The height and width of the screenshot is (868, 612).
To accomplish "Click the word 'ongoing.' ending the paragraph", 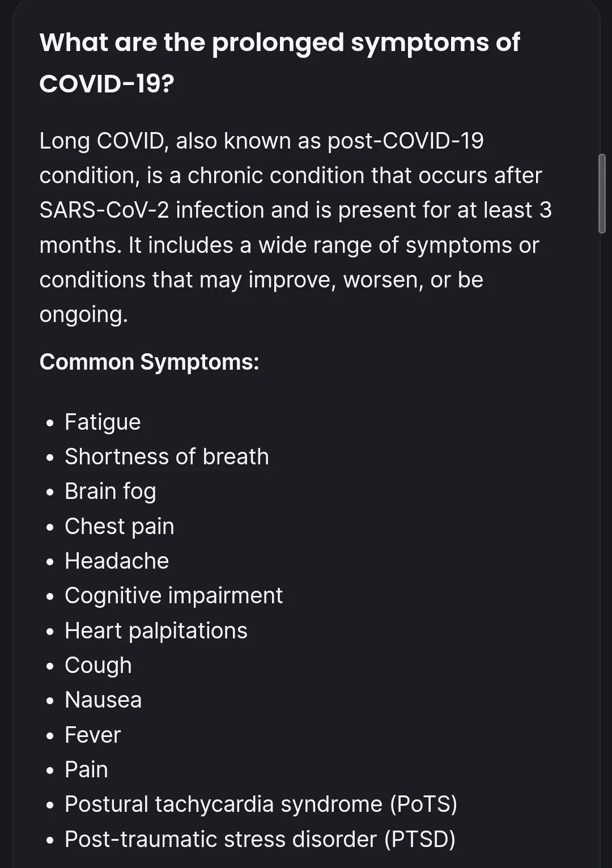I will [83, 315].
